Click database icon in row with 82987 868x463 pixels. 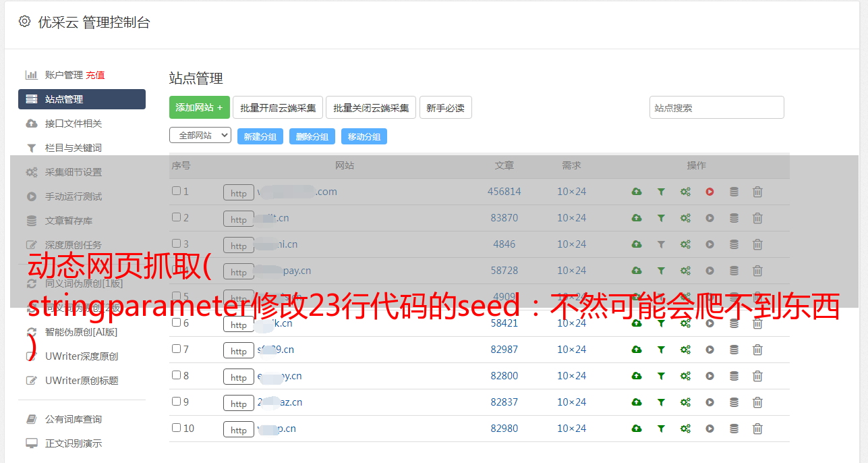click(x=734, y=350)
